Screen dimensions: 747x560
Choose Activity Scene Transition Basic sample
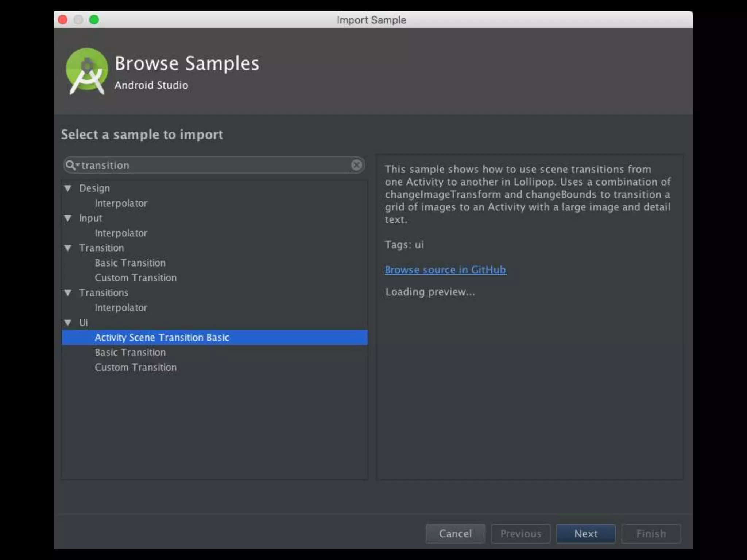pos(162,338)
